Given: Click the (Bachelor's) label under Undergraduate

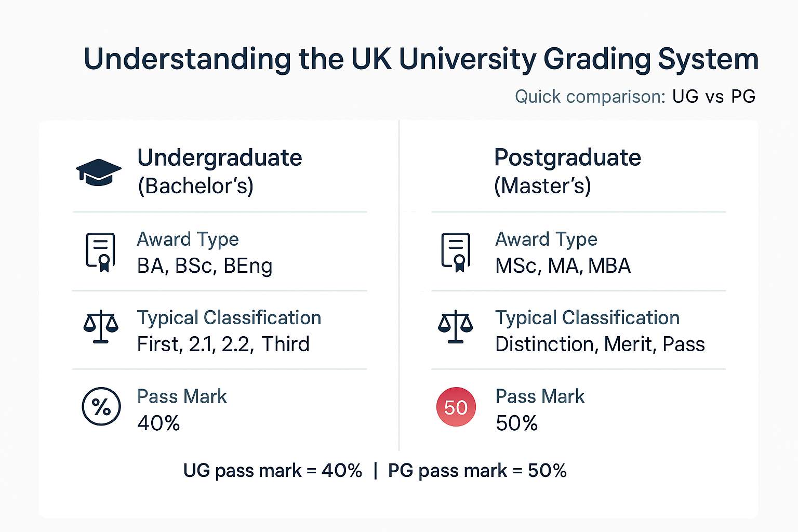Looking at the screenshot, I should tap(195, 186).
